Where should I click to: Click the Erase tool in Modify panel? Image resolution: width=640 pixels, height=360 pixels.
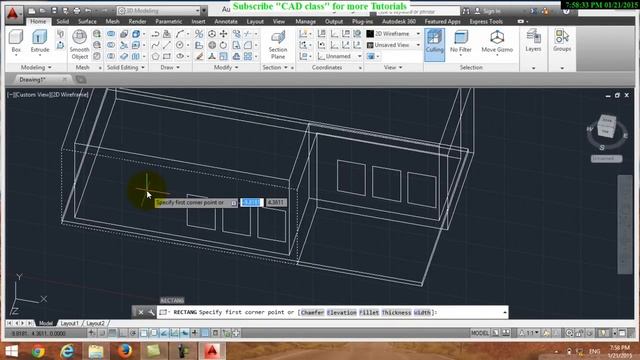(x=199, y=56)
